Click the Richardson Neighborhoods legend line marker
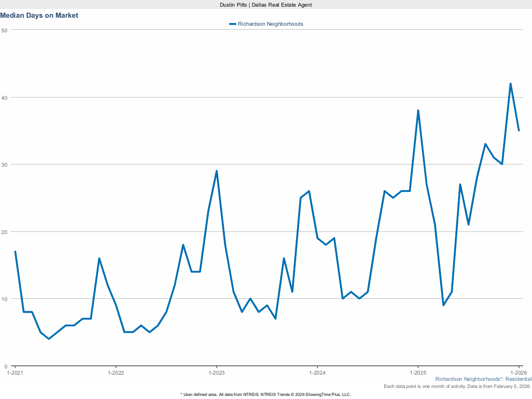Screen dimensions: 532x399 pos(232,24)
